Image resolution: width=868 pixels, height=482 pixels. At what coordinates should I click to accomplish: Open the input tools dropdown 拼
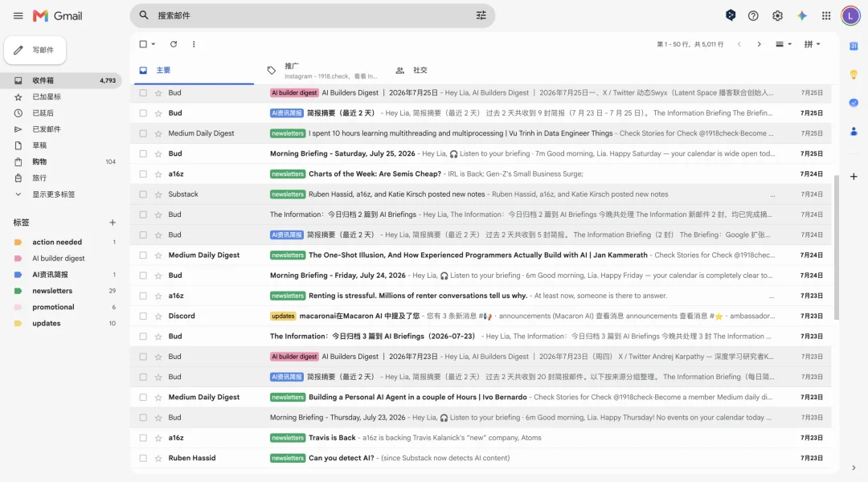(812, 44)
